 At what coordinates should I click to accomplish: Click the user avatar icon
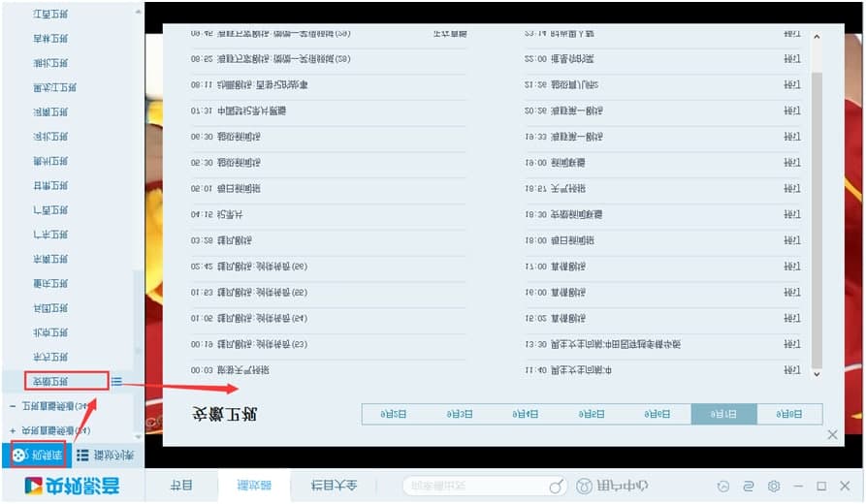(x=586, y=486)
